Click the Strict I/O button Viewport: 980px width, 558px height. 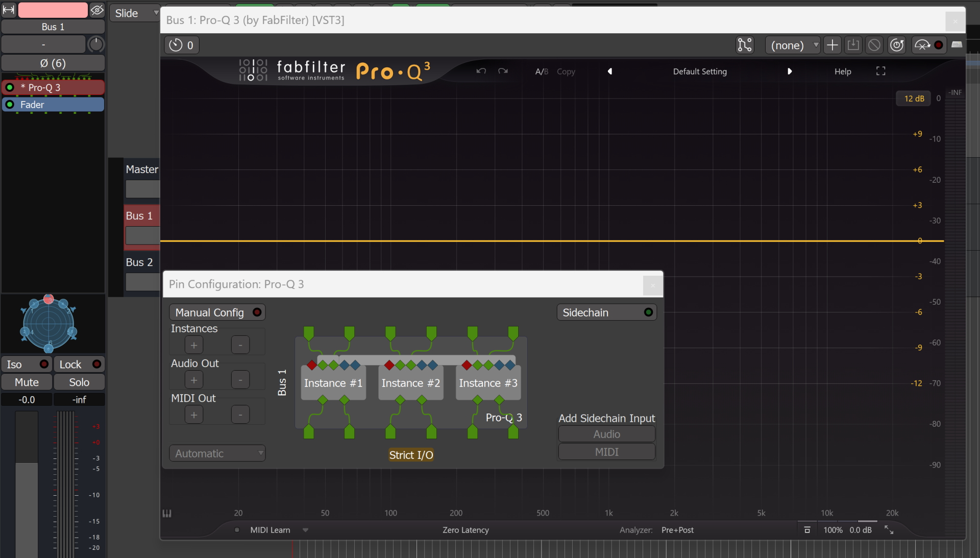click(411, 455)
